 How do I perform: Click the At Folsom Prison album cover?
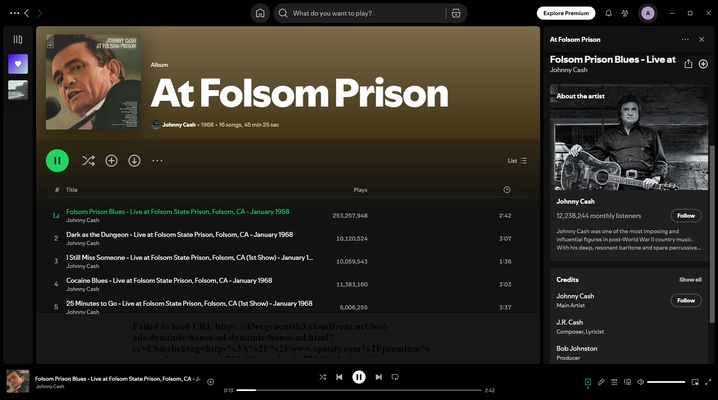93,82
